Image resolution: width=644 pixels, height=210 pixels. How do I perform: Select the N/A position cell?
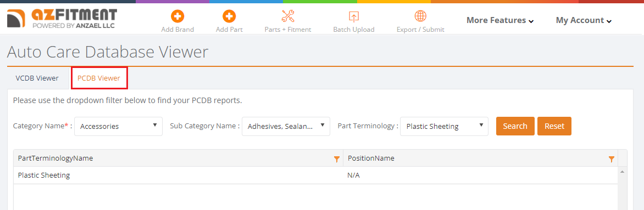481,175
